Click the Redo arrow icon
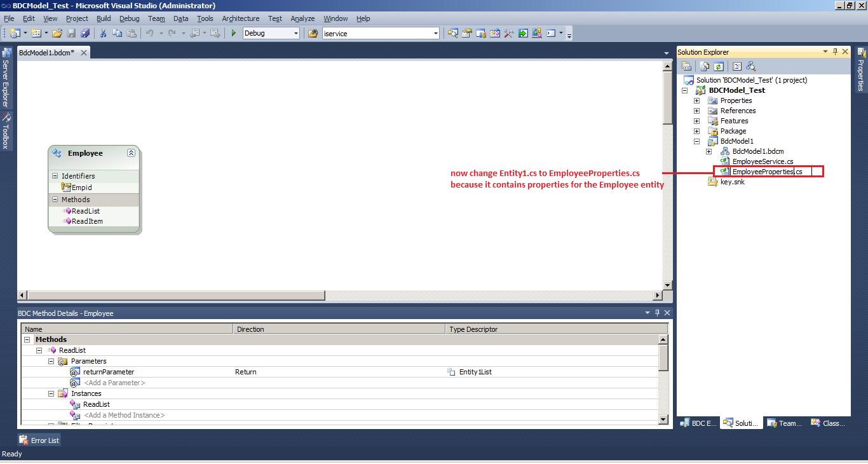This screenshot has height=464, width=868. [173, 33]
